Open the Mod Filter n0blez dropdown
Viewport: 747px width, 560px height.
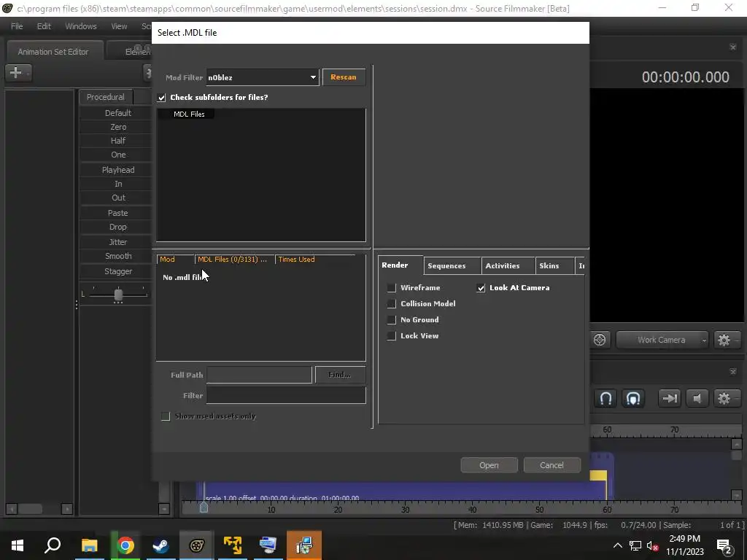coord(263,77)
